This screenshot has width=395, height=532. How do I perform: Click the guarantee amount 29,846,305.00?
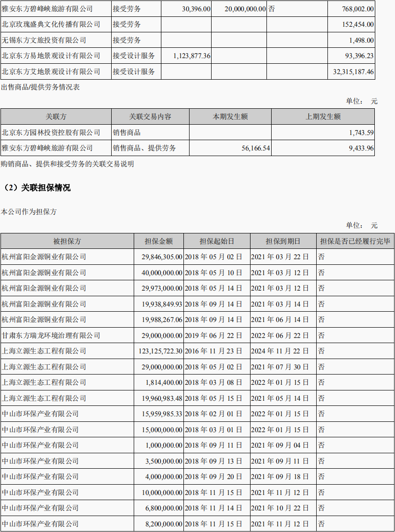[x=162, y=257]
